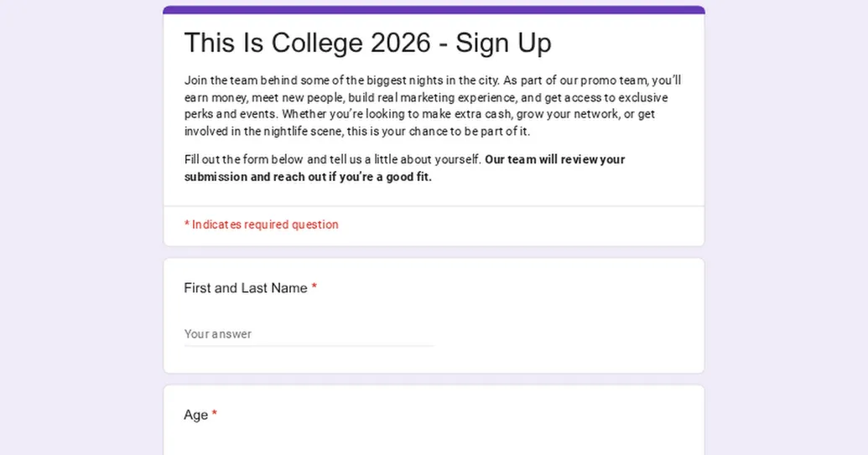This screenshot has height=455, width=868.
Task: Click the "submission and reach out" bold line
Action: coord(308,177)
